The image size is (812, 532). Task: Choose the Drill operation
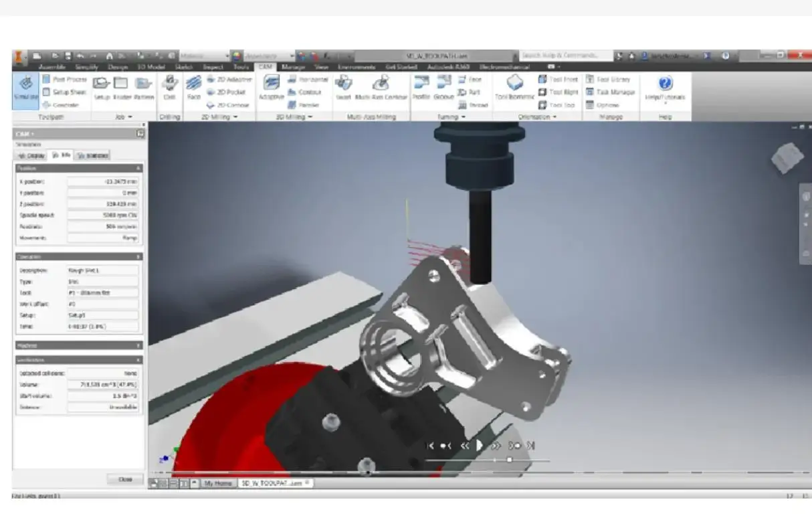[x=170, y=87]
